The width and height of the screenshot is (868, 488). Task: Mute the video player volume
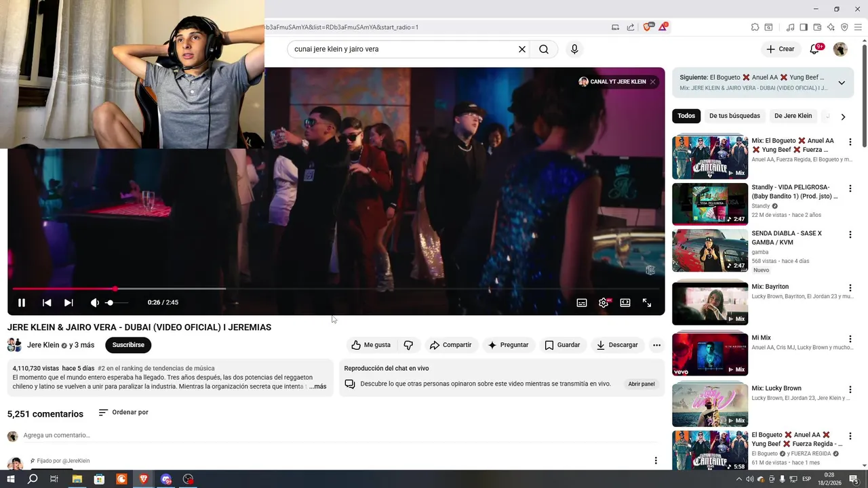(x=95, y=303)
